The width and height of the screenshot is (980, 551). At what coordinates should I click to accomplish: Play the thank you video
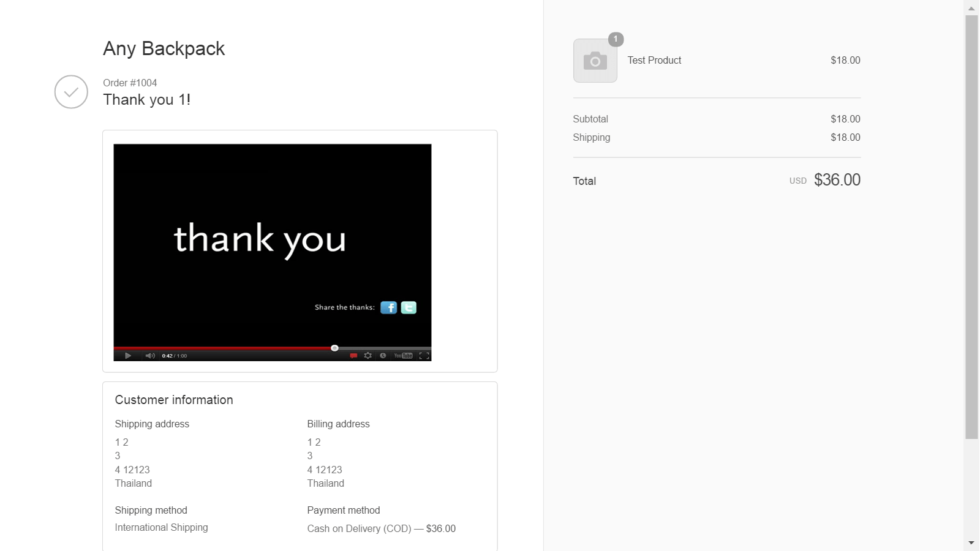127,356
